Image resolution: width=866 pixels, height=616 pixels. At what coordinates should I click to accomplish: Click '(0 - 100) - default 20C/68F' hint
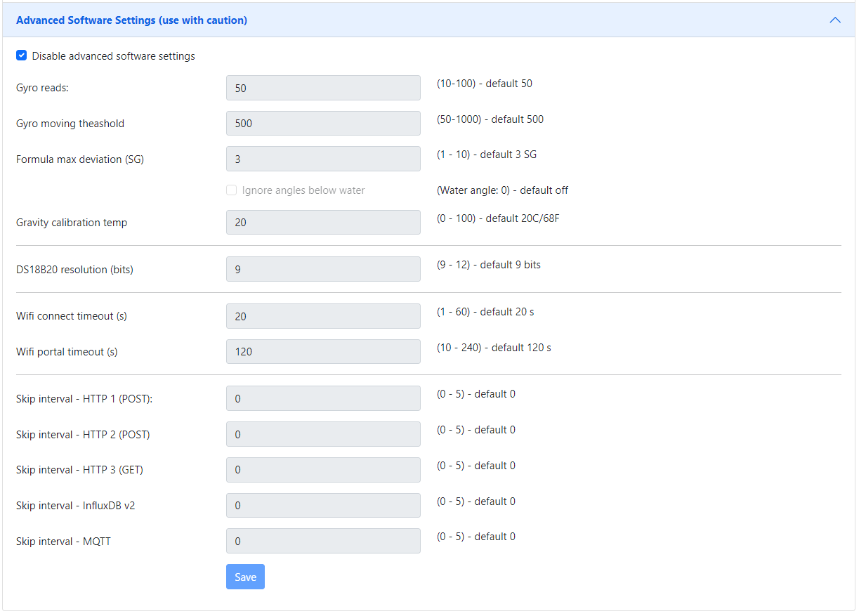(498, 218)
